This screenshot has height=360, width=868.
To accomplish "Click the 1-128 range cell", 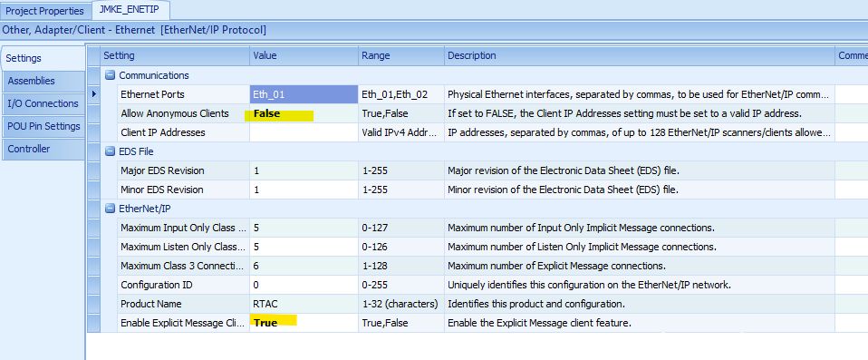I will click(x=401, y=266).
